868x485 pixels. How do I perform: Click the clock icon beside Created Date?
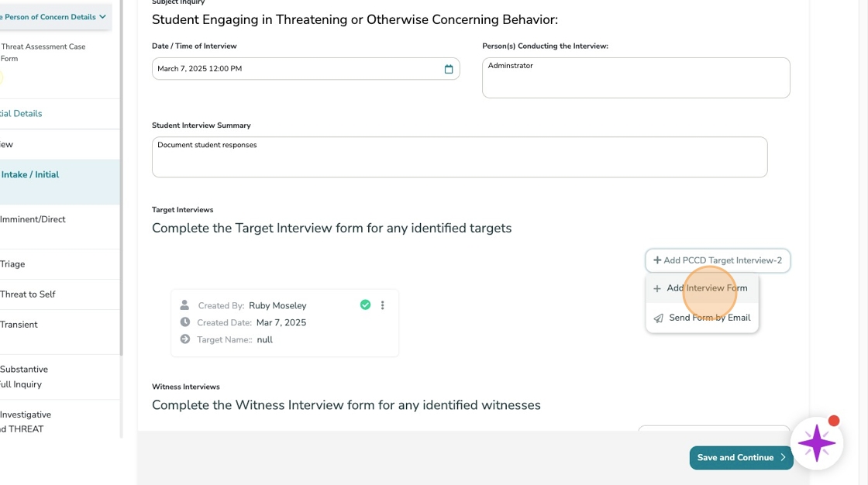pyautogui.click(x=184, y=322)
